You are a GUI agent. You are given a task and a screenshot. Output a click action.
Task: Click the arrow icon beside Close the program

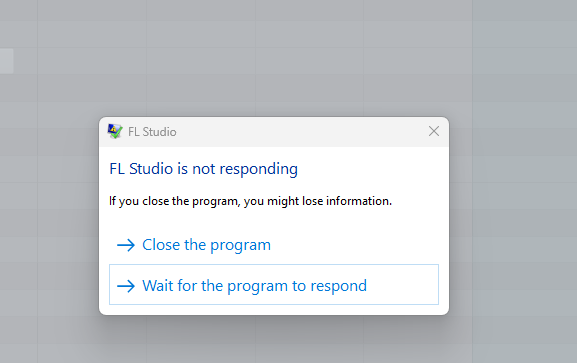[x=126, y=245]
